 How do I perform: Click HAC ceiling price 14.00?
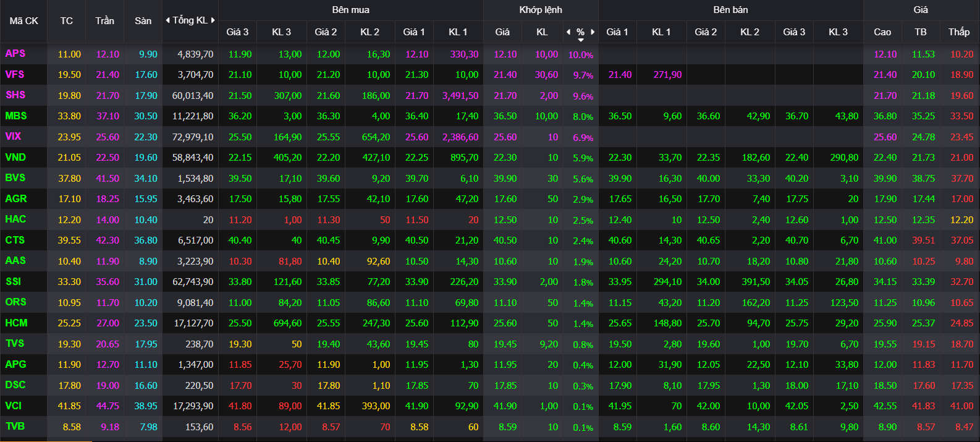108,220
